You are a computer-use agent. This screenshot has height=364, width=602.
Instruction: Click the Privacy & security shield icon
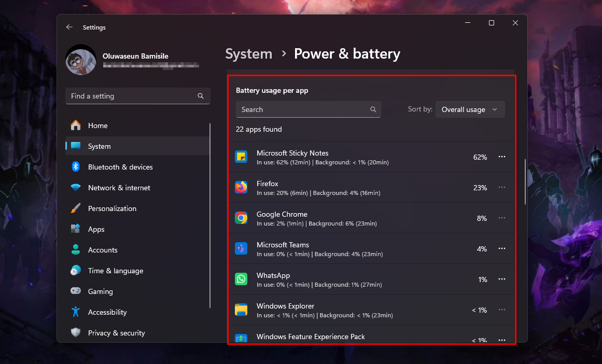(x=76, y=332)
